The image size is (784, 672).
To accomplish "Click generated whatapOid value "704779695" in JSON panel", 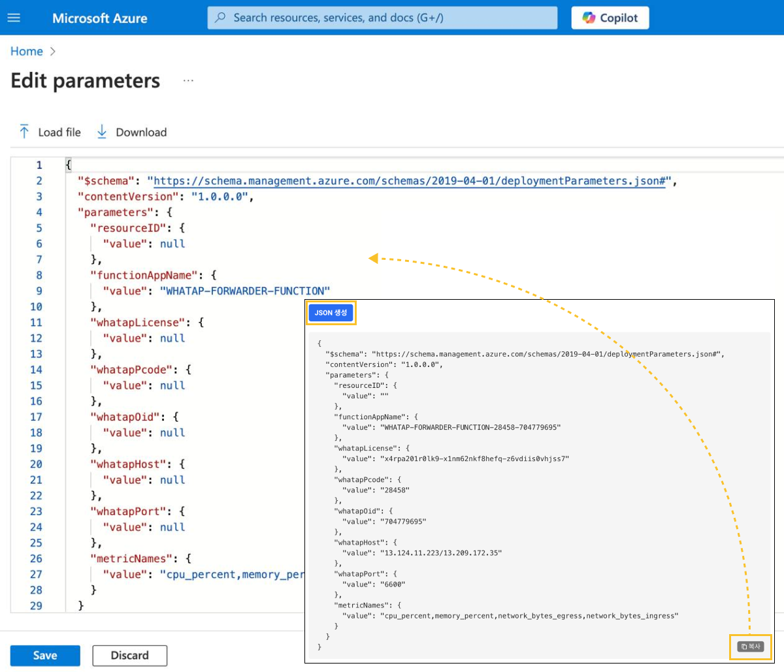I will coord(403,521).
